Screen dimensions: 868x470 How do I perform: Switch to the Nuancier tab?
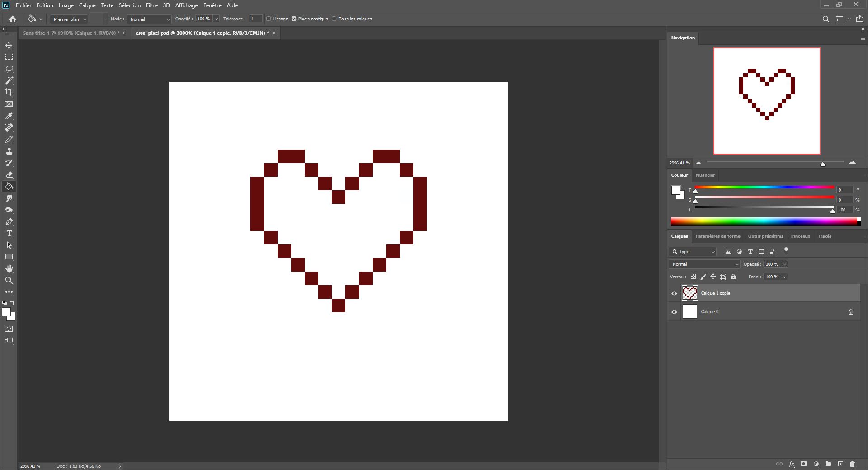point(705,175)
